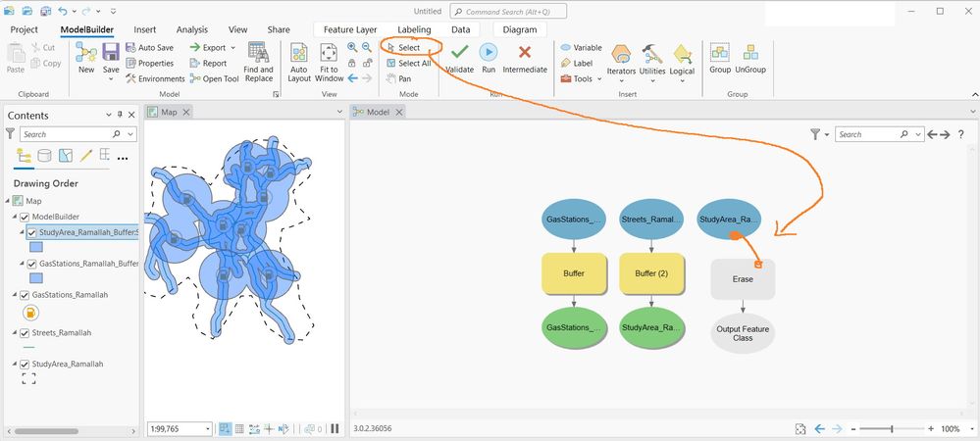Click the UnGroup icon

[750, 58]
